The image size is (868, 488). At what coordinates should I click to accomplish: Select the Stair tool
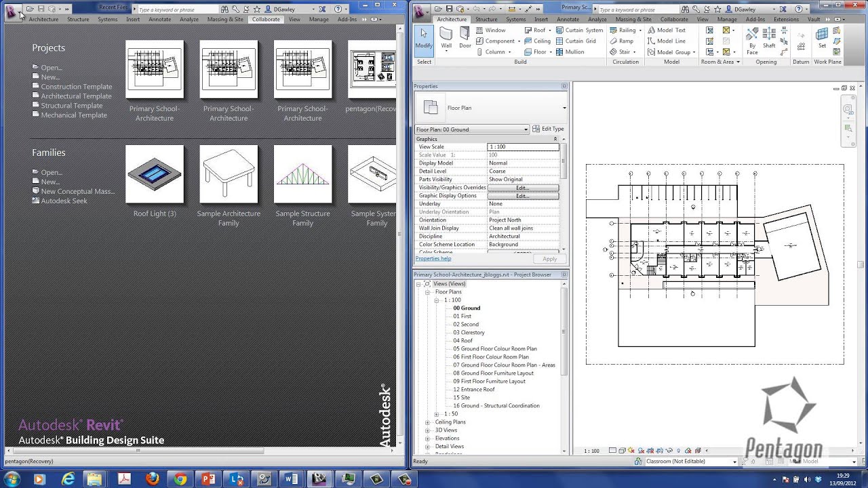point(620,52)
